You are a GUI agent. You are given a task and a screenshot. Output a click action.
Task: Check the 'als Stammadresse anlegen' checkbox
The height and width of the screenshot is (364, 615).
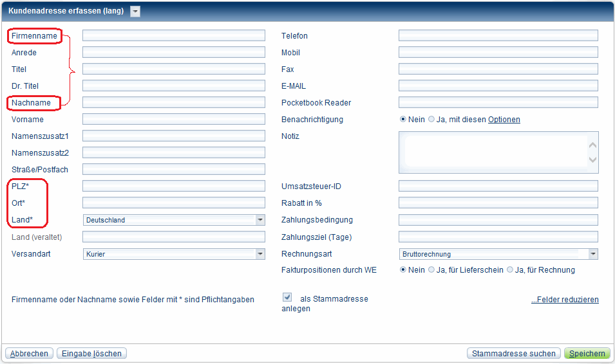[x=287, y=297]
